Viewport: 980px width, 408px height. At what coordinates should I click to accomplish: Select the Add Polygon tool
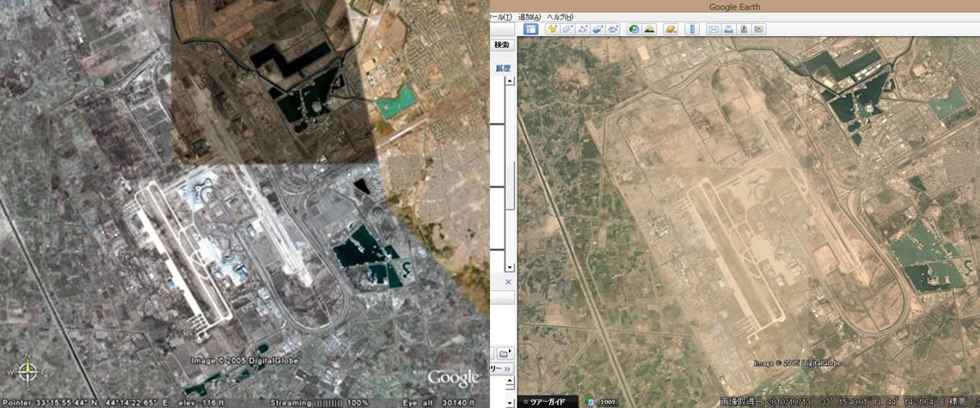point(567,28)
